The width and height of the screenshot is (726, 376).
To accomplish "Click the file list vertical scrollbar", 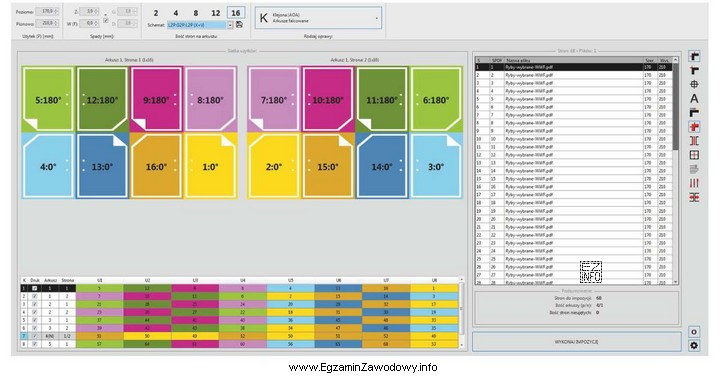I will pos(676,170).
